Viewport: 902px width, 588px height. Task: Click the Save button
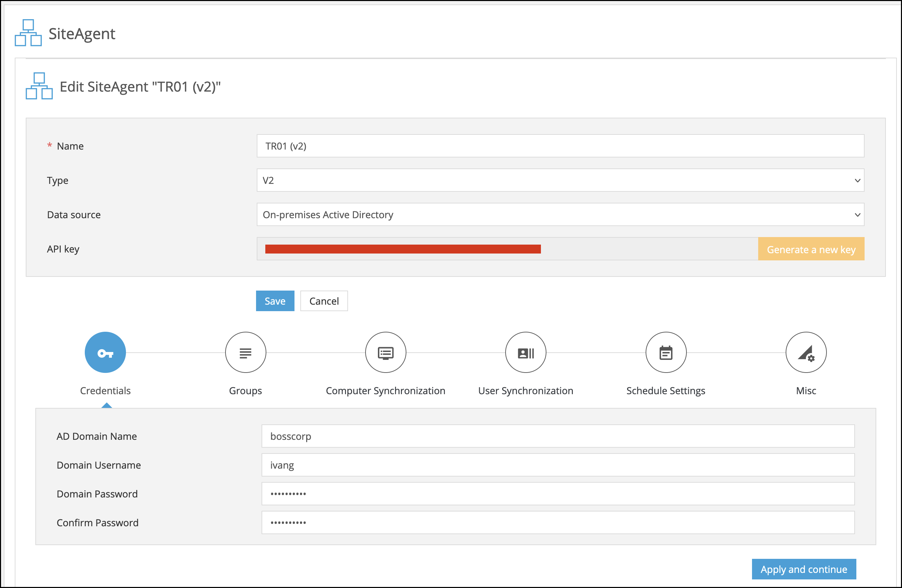coord(275,301)
